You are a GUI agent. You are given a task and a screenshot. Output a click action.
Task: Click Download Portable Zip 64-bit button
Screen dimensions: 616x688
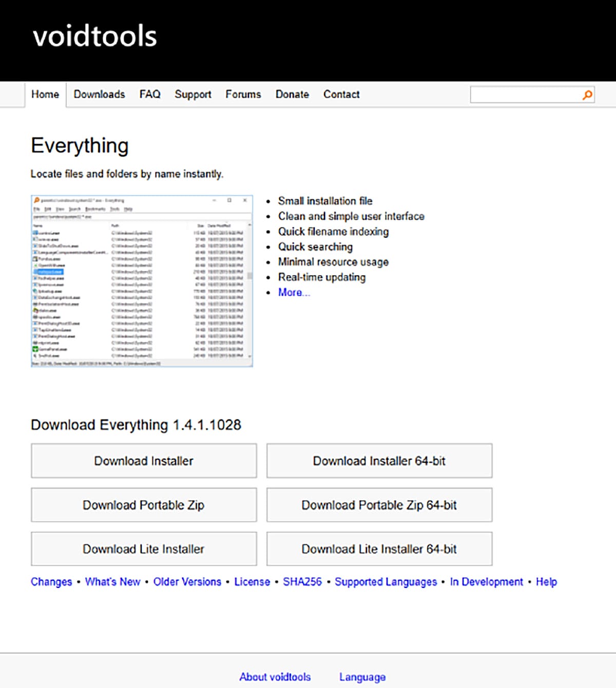pyautogui.click(x=379, y=505)
